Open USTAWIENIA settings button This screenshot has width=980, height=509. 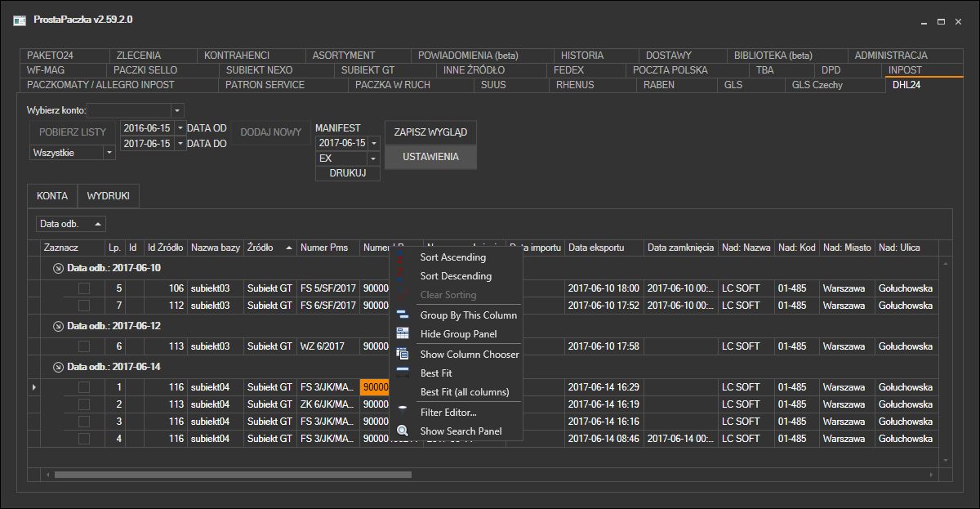430,157
